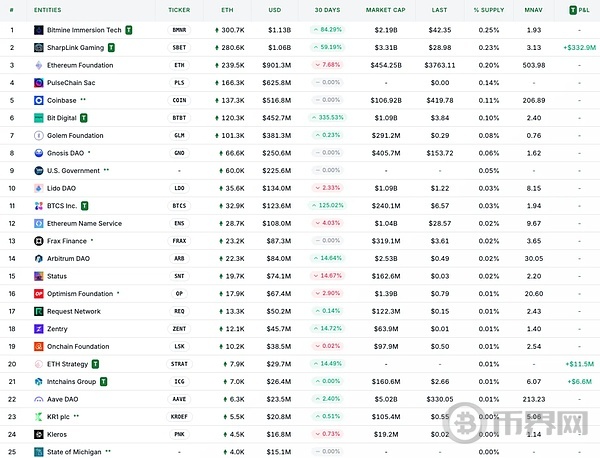Screen dimensions: 600x458
Task: Click the PulseChain Sac logo icon
Action: pos(39,83)
